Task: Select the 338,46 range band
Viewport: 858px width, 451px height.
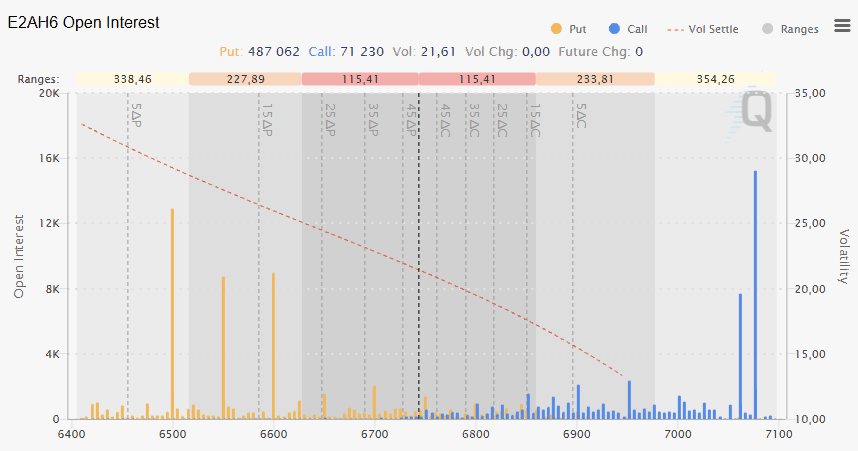Action: click(132, 78)
